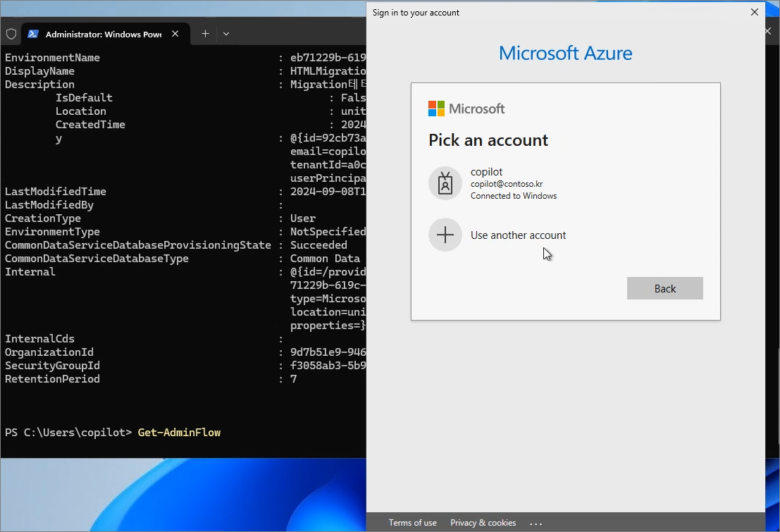Click the Get-AdminFlow command text
The width and height of the screenshot is (780, 532).
pyautogui.click(x=179, y=433)
